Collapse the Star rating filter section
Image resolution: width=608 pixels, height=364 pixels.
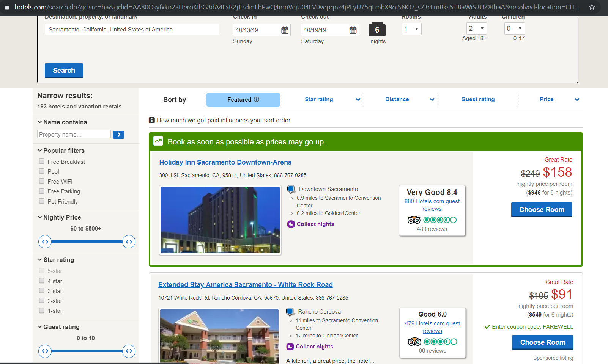(56, 260)
